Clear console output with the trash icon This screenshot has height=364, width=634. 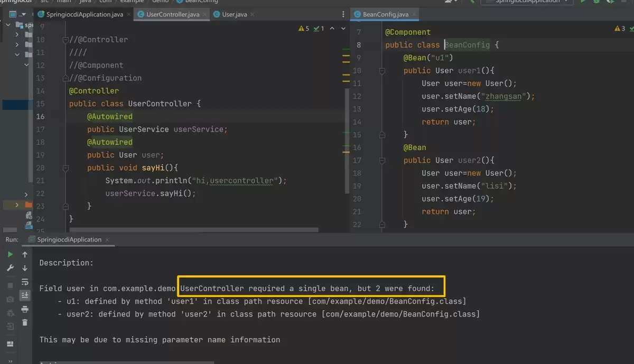(25, 323)
